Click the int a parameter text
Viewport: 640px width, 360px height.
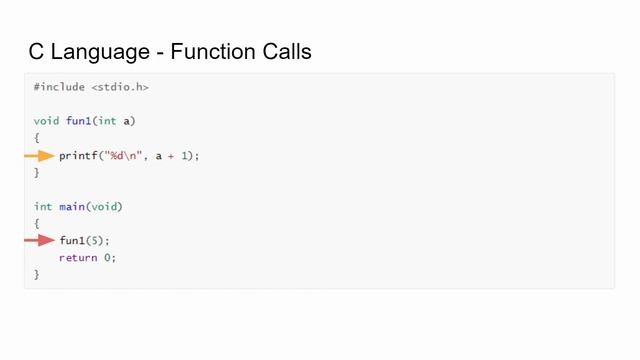[x=114, y=121]
